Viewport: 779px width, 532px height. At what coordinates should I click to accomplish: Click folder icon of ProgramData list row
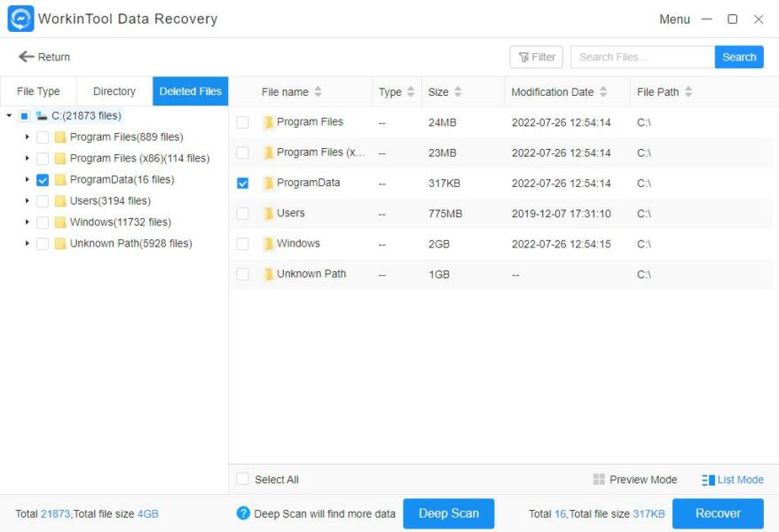[268, 184]
